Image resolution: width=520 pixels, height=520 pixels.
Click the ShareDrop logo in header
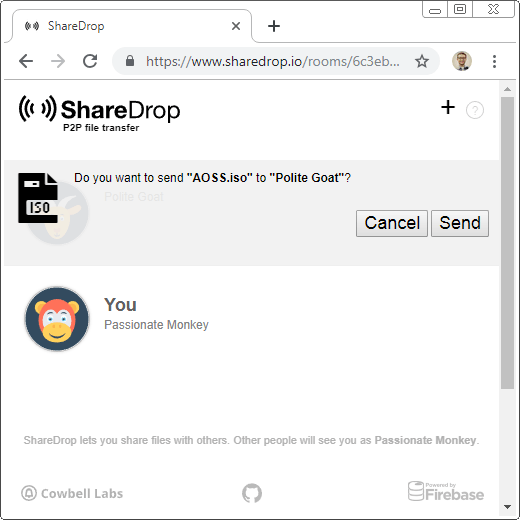[x=99, y=113]
